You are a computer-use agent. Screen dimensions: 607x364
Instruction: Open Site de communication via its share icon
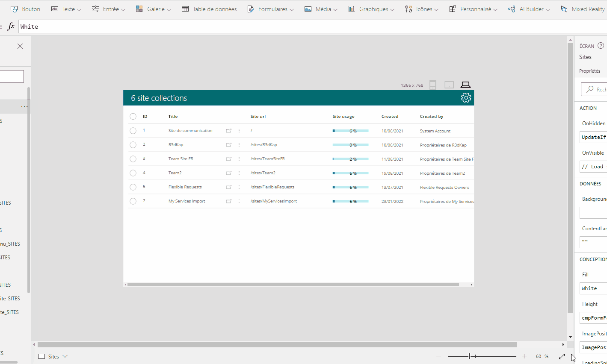229,131
